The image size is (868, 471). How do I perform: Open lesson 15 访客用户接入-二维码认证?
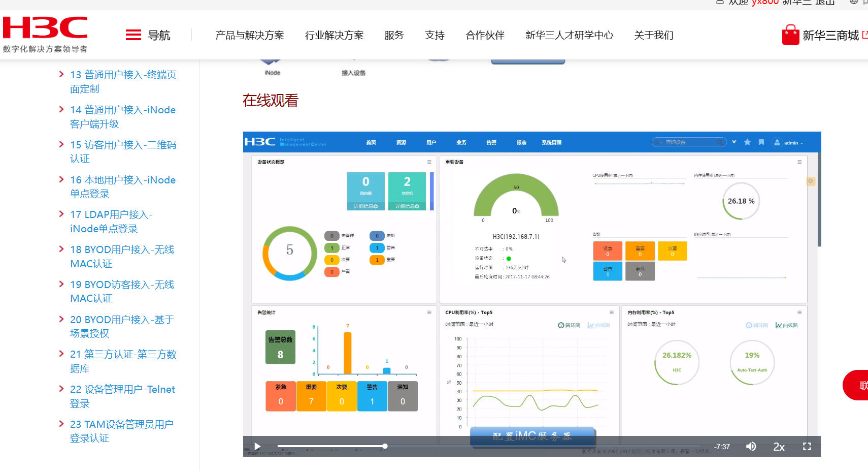123,151
